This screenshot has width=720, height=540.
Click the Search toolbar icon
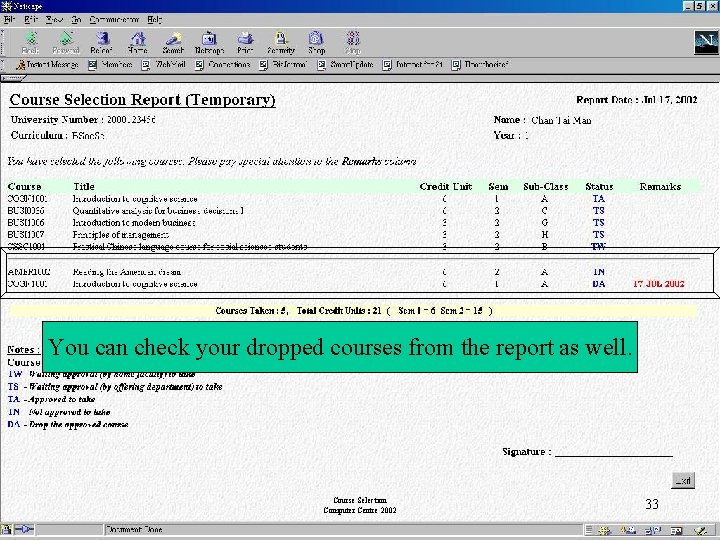[x=173, y=43]
